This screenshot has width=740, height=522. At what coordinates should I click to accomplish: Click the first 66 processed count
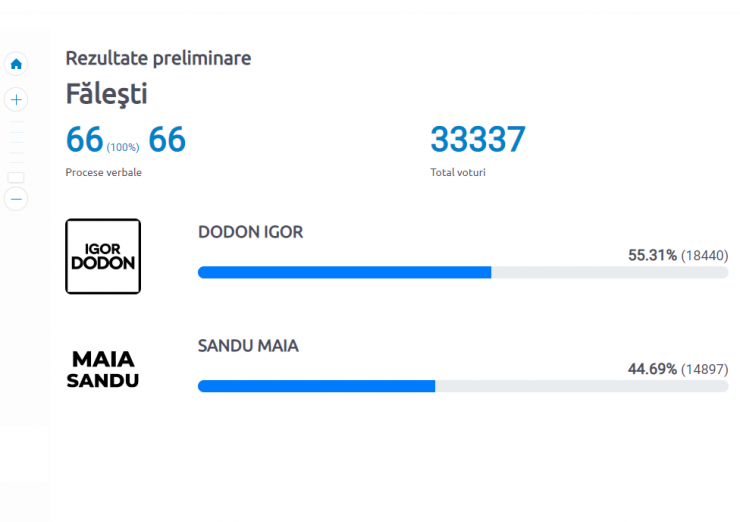pos(84,140)
